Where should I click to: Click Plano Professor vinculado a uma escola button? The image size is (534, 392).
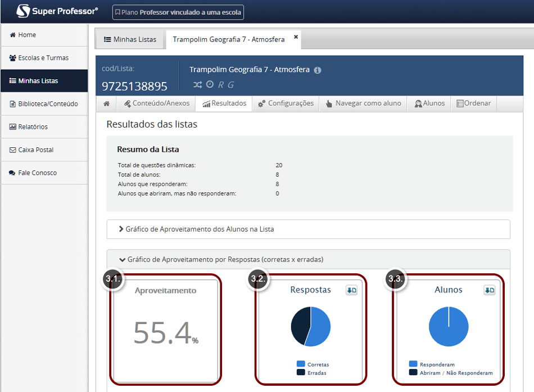tap(178, 12)
